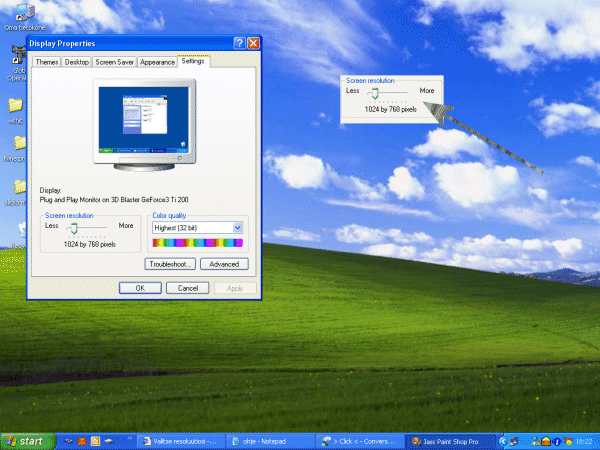600x450 pixels.
Task: Click the first gray Quick Launch icon
Action: coord(68,442)
